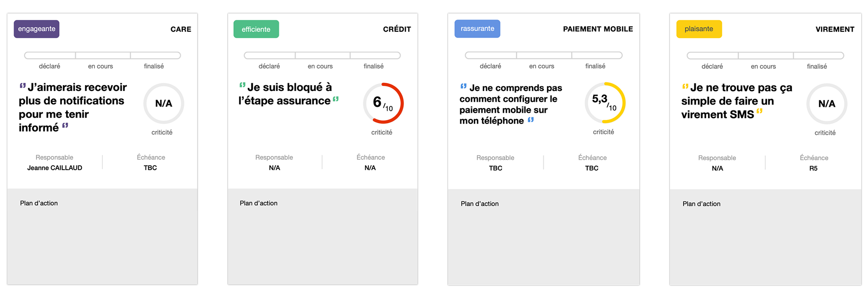Open the Plan d'action area of CARE card
Viewport: 868px width, 301px height.
click(x=102, y=237)
